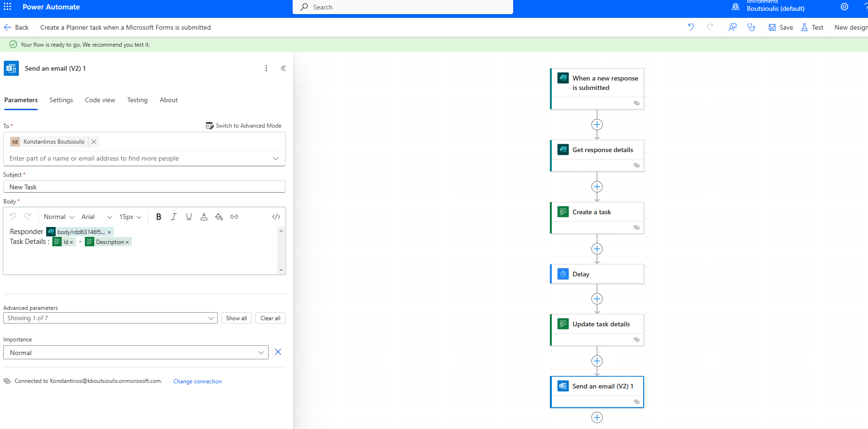This screenshot has height=429, width=868.
Task: Click Clear all advanced parameters
Action: tap(270, 318)
